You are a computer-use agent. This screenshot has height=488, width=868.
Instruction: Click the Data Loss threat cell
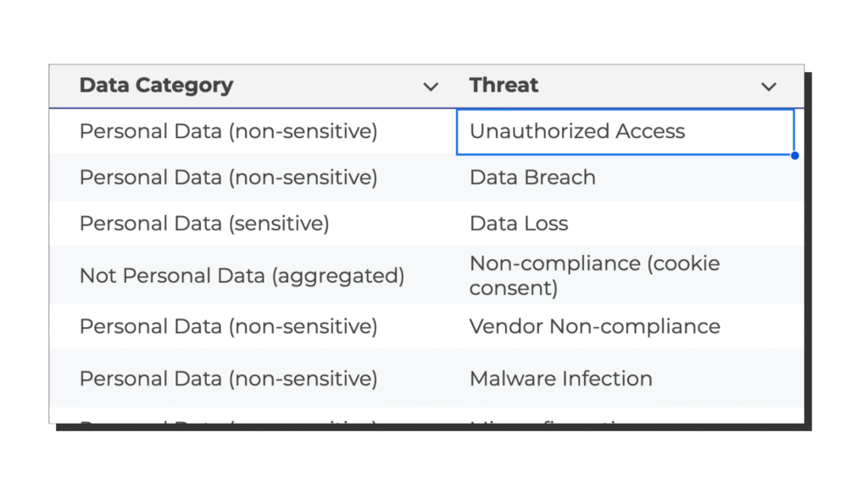pos(519,224)
